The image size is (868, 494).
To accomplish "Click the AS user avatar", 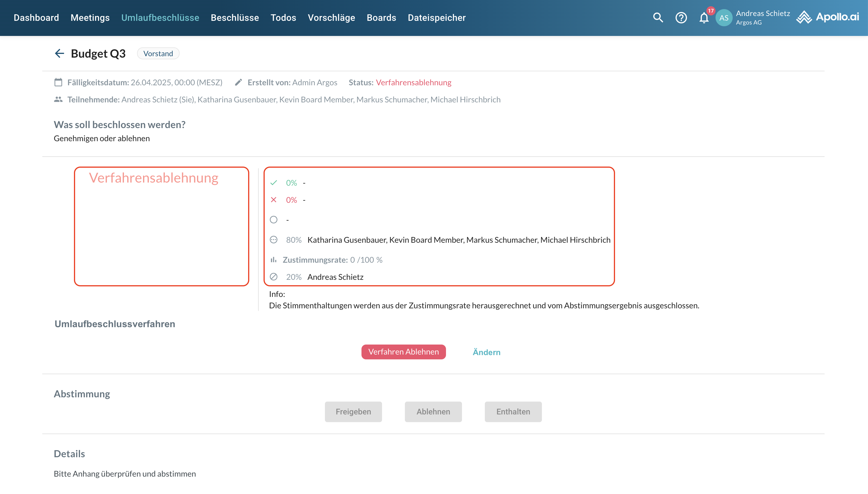I will [724, 18].
